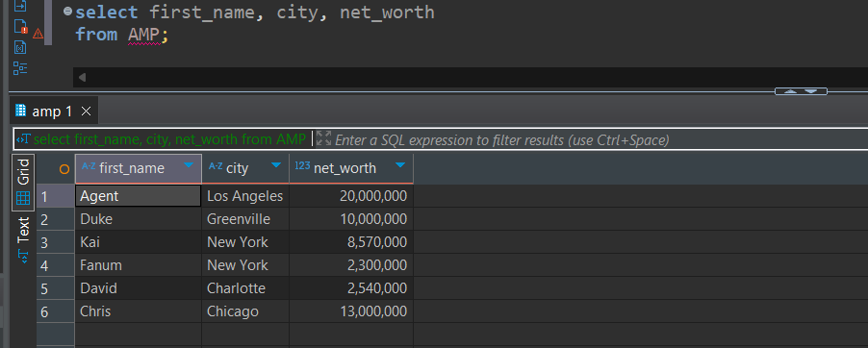This screenshot has width=868, height=348.
Task: Click the New York cell in Fanum's row
Action: tap(245, 265)
